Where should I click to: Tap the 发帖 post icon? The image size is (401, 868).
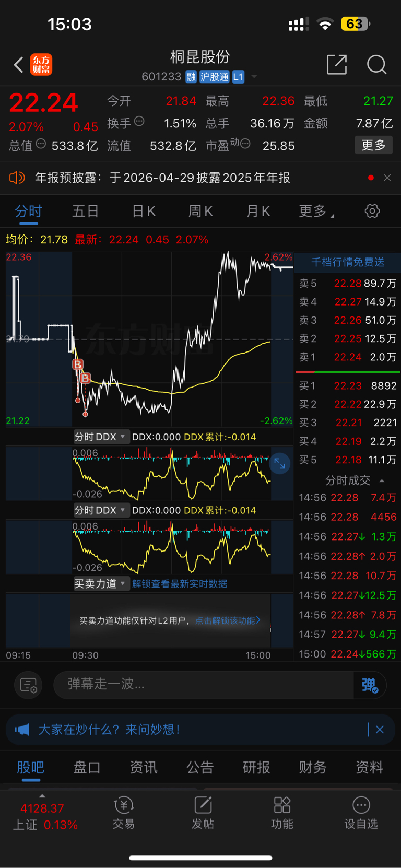[203, 814]
